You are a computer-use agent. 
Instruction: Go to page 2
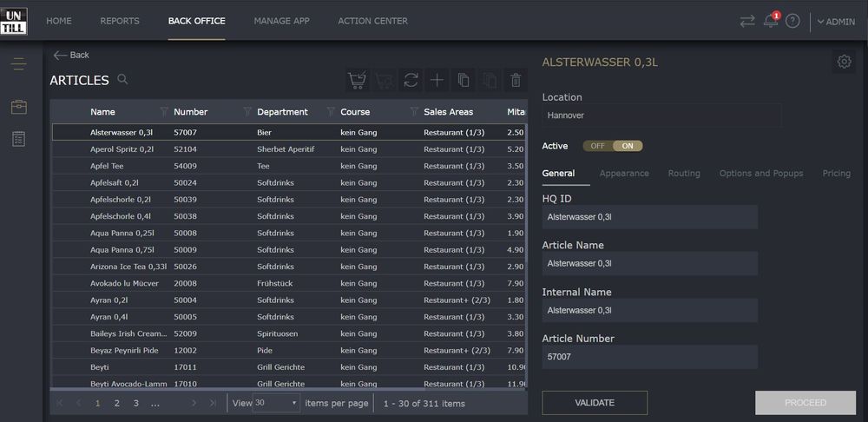(x=117, y=403)
